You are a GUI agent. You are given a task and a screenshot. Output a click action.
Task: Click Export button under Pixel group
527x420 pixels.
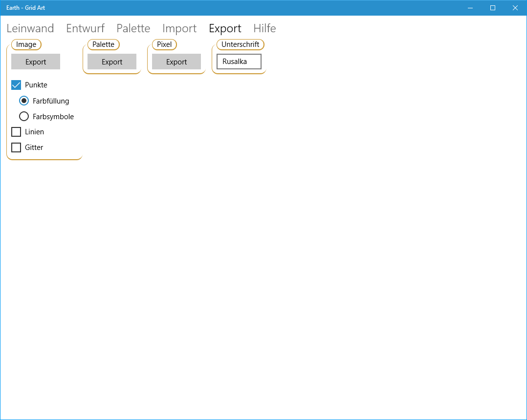(176, 62)
